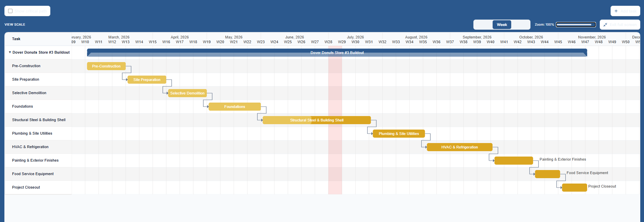Image resolution: width=644 pixels, height=222 pixels.
Task: Click the gold bar left of Painting & Exterior Finishes label
Action: pos(514,161)
